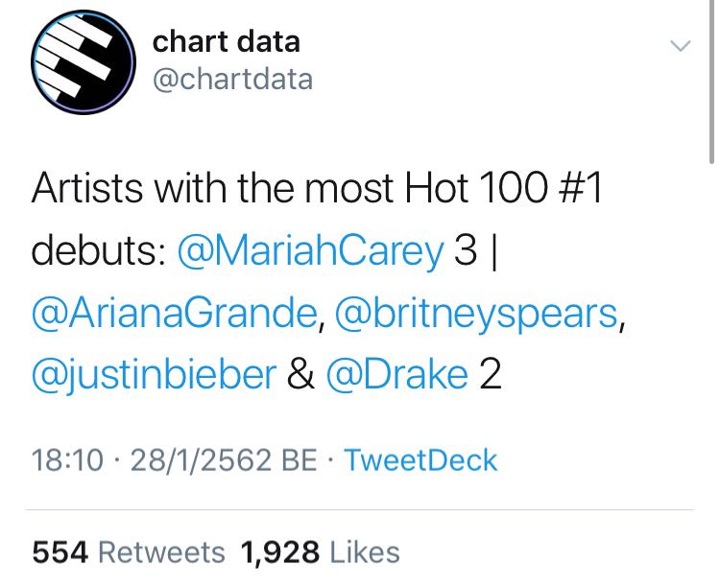Visit the @ArianaGrande profile mention
The image size is (720, 588).
click(x=175, y=313)
